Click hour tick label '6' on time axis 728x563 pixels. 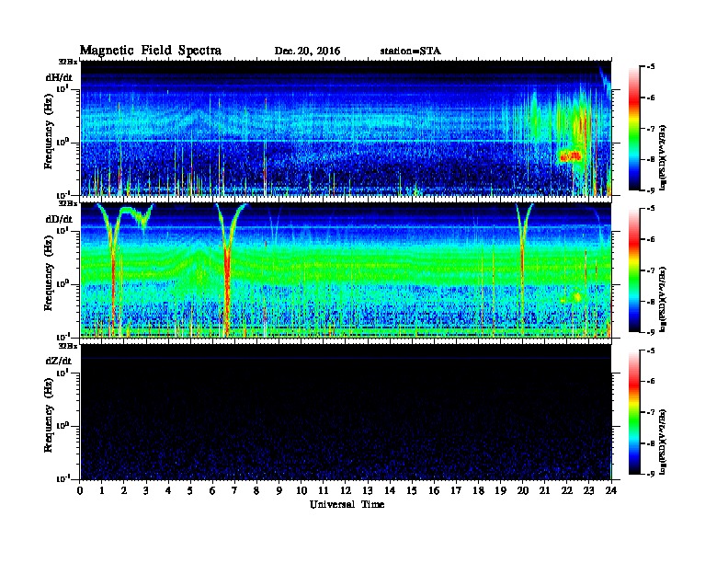click(x=212, y=491)
